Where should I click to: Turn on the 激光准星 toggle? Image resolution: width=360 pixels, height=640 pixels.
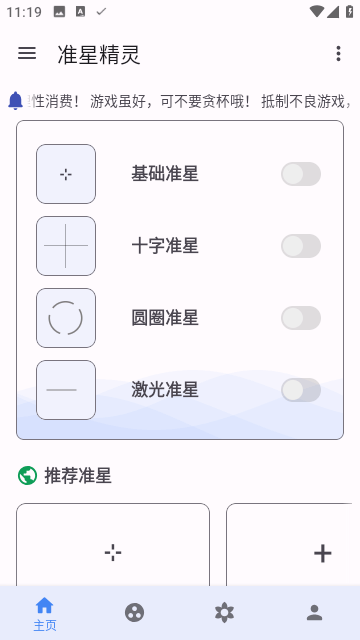tap(301, 390)
